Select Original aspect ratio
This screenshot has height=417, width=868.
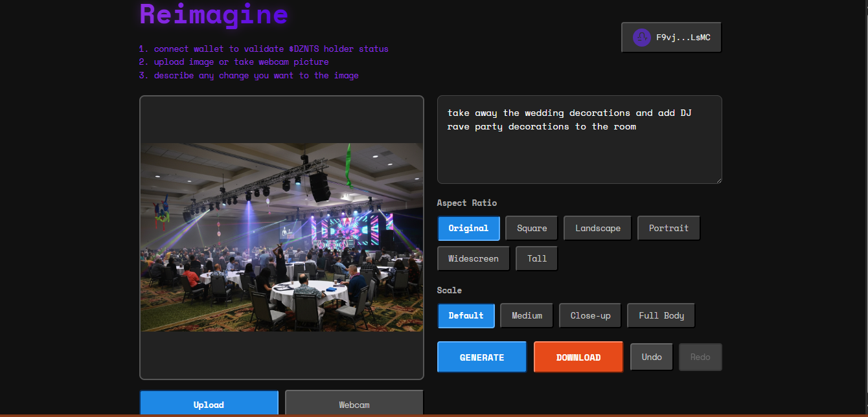(468, 228)
